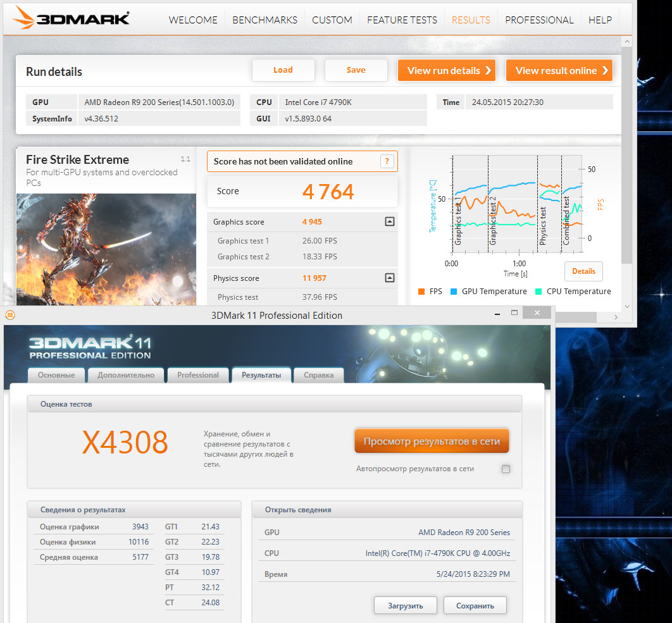This screenshot has width=672, height=623.
Task: Click the orange 3DMark 11 window menu icon
Action: pyautogui.click(x=10, y=315)
